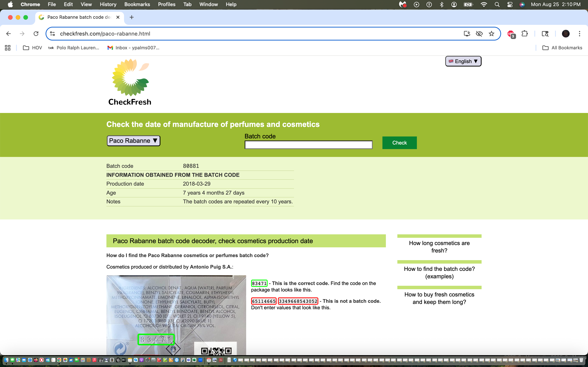
Task: Bookmark this page with the star icon
Action: [491, 34]
